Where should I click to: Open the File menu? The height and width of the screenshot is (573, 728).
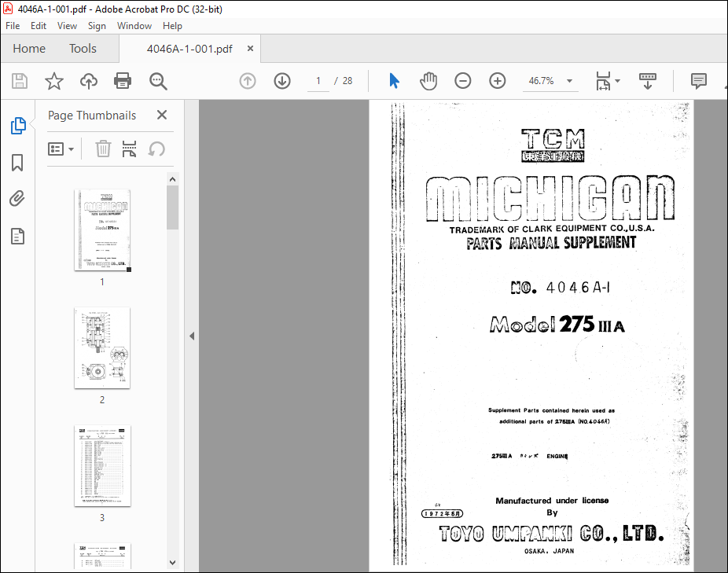click(13, 25)
